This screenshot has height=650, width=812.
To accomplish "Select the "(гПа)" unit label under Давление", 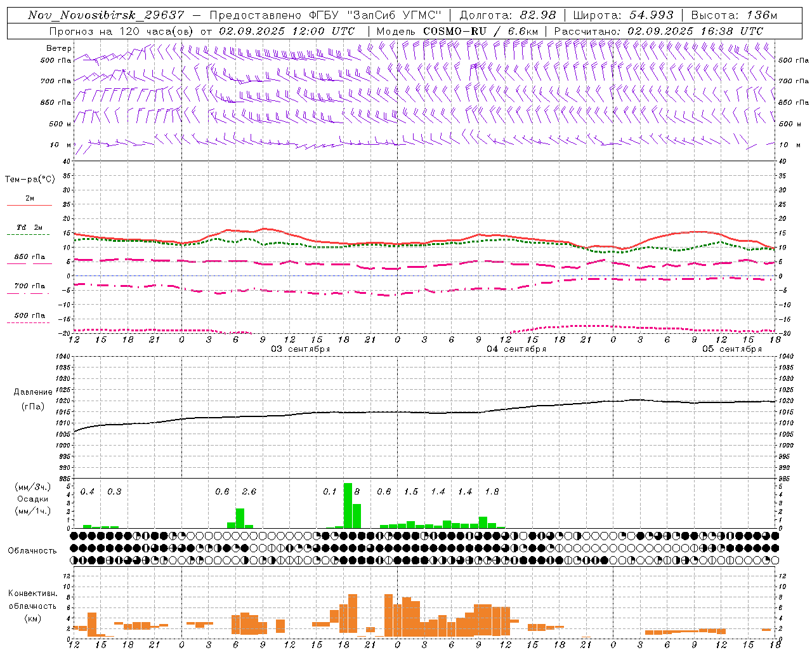I will [x=33, y=406].
